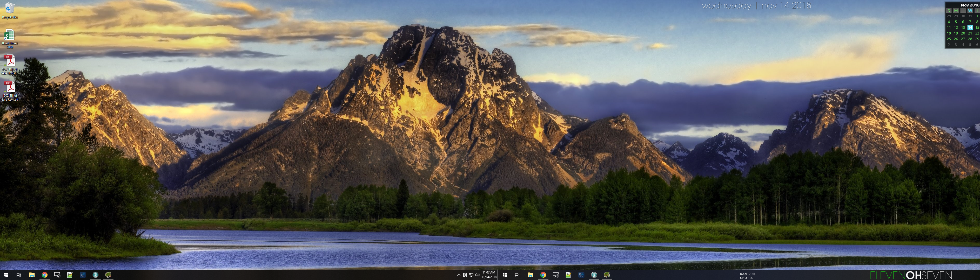Click the Nov 2018 calendar widget title

coord(970,5)
